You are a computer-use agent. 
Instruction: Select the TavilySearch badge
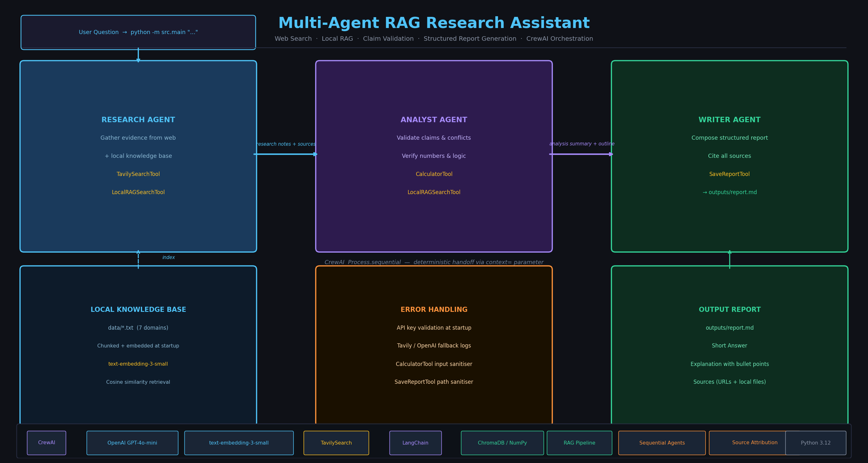(336, 443)
